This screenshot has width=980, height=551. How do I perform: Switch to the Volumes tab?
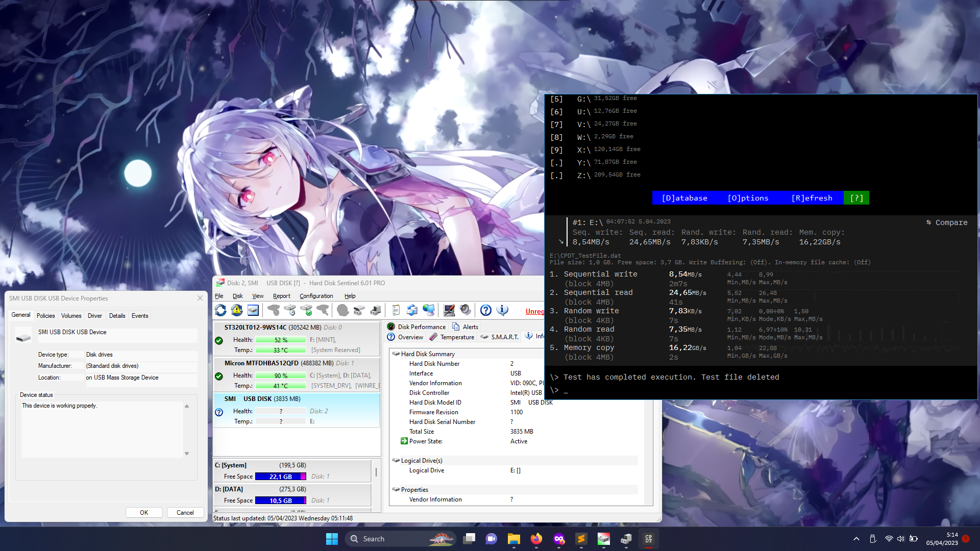71,316
